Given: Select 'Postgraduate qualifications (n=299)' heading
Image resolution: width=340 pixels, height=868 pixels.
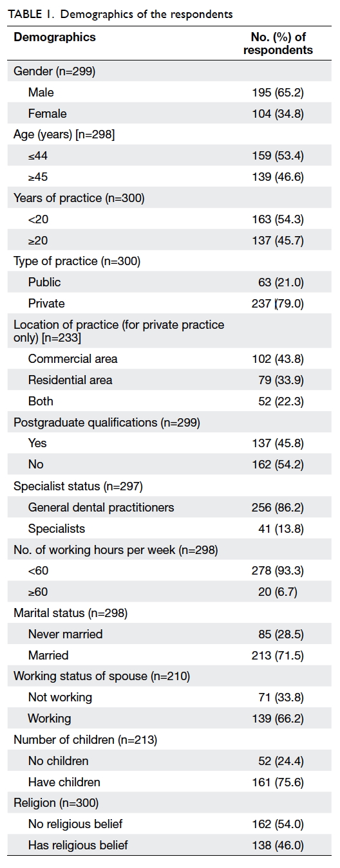Looking at the screenshot, I should coord(106,422).
